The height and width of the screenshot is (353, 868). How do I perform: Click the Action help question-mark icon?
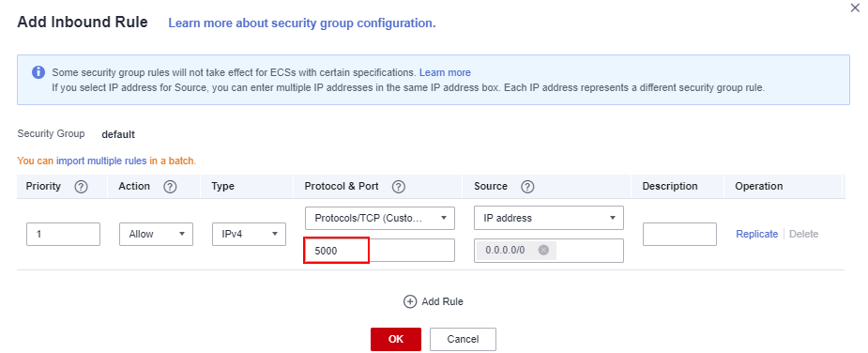171,188
